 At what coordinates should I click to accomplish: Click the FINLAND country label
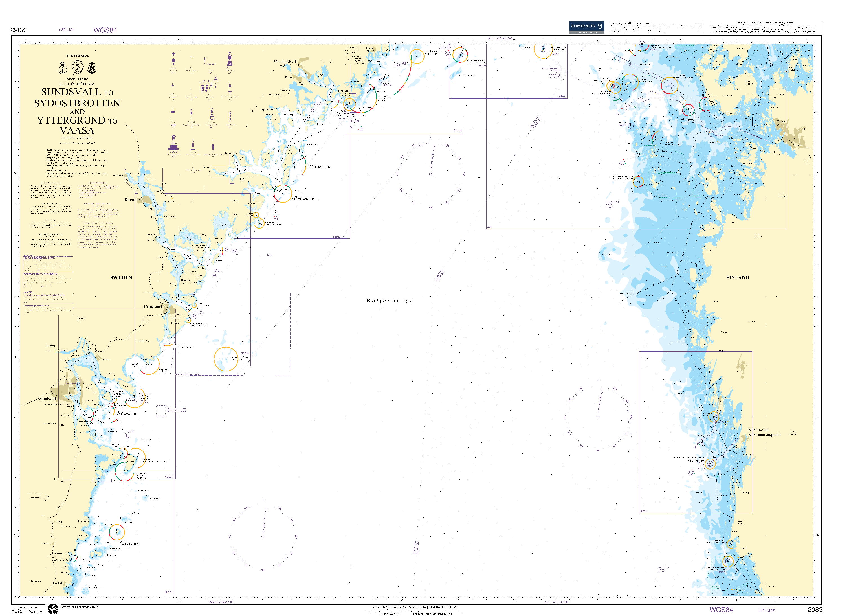pos(738,277)
